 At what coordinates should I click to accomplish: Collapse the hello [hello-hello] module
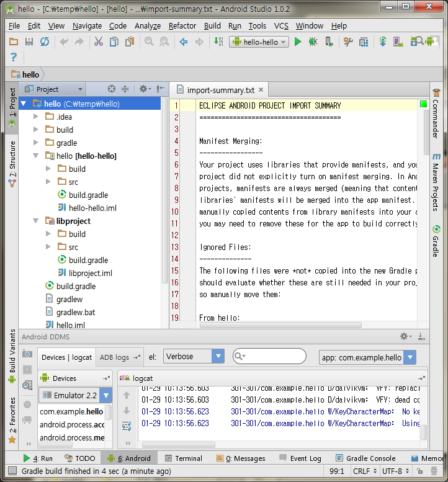(x=36, y=156)
